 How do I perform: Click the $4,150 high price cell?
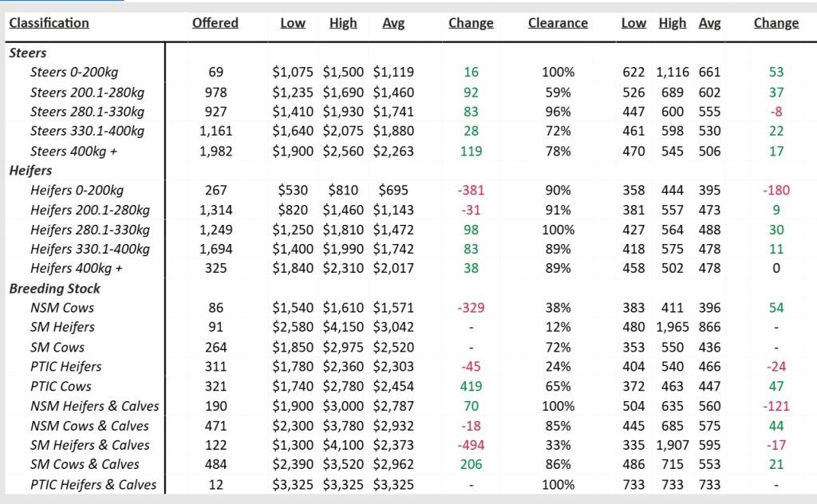(x=343, y=327)
